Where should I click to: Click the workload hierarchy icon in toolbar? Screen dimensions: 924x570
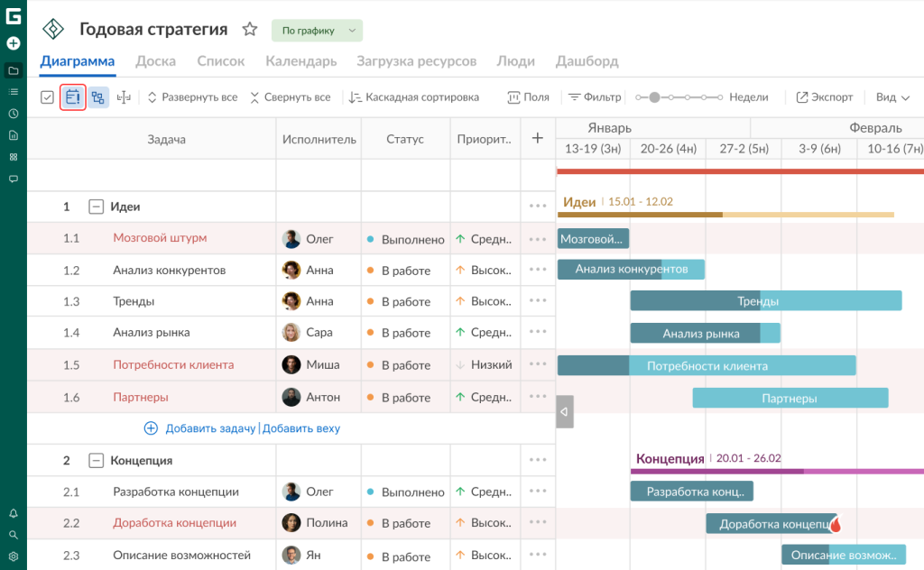click(x=99, y=97)
